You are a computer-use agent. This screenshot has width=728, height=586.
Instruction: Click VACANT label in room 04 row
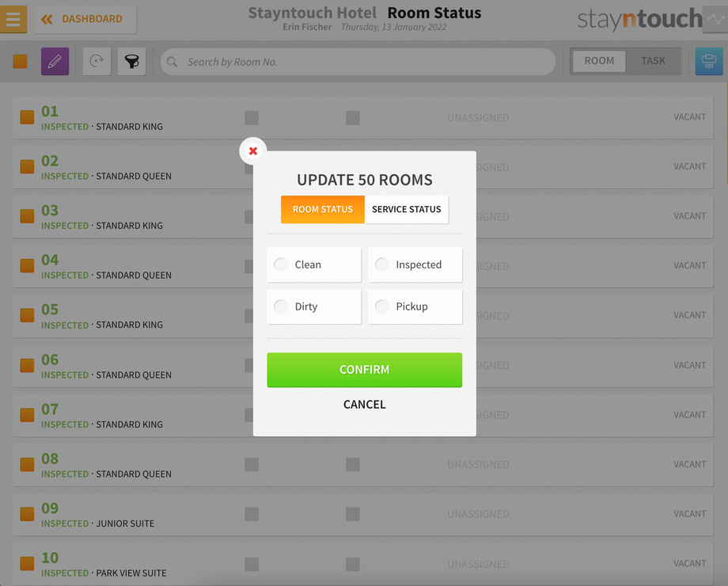pyautogui.click(x=689, y=266)
